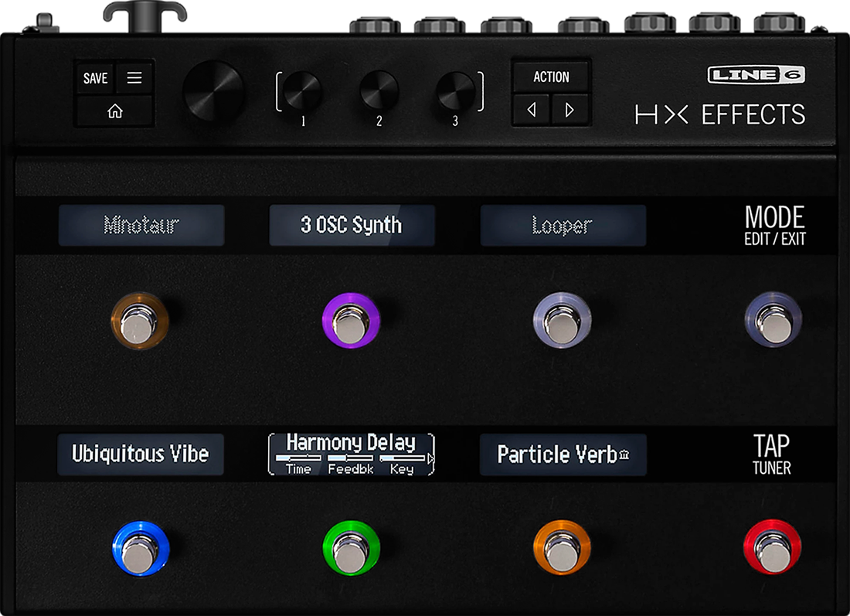Click knob 3

click(455, 90)
